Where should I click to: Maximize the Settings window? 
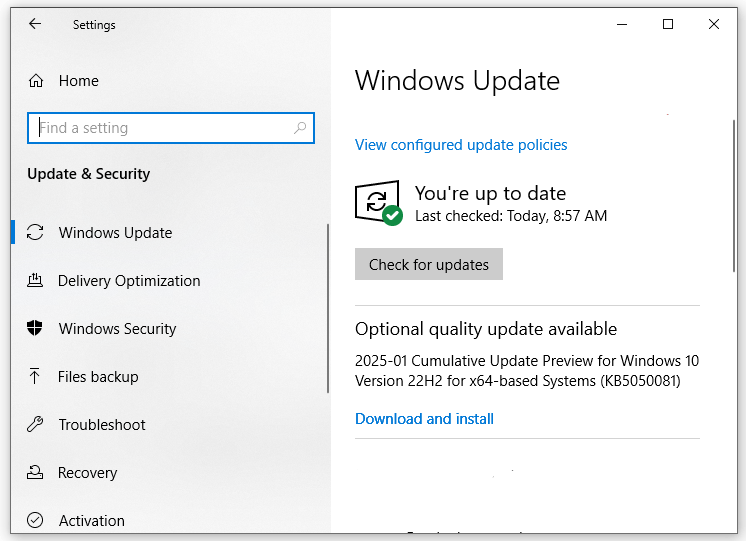point(668,24)
